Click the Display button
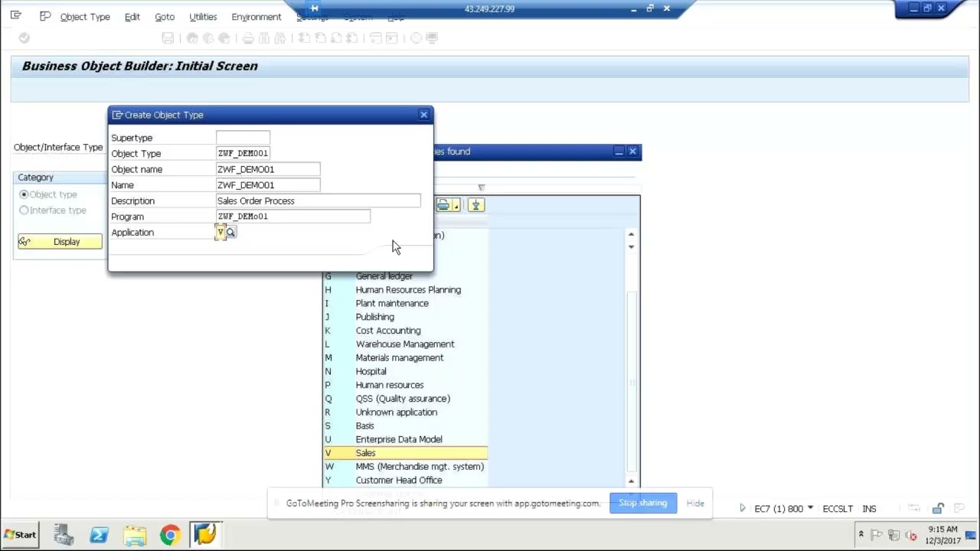The height and width of the screenshot is (551, 980). (x=60, y=242)
